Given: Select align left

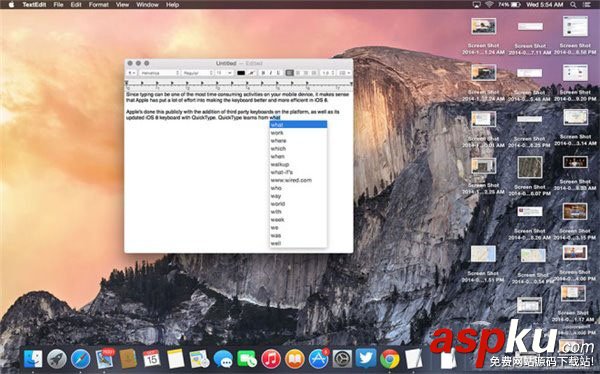Looking at the screenshot, I should coord(290,73).
